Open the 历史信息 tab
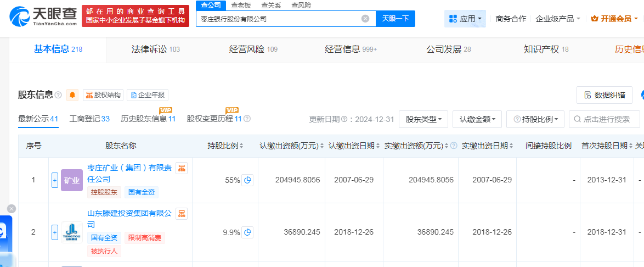 point(629,49)
